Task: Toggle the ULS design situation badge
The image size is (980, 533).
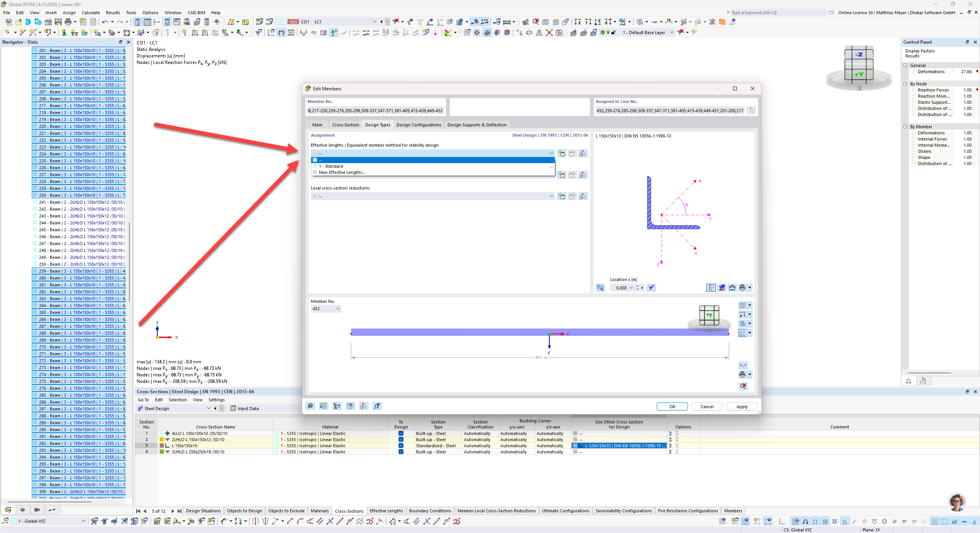Action: tap(293, 22)
